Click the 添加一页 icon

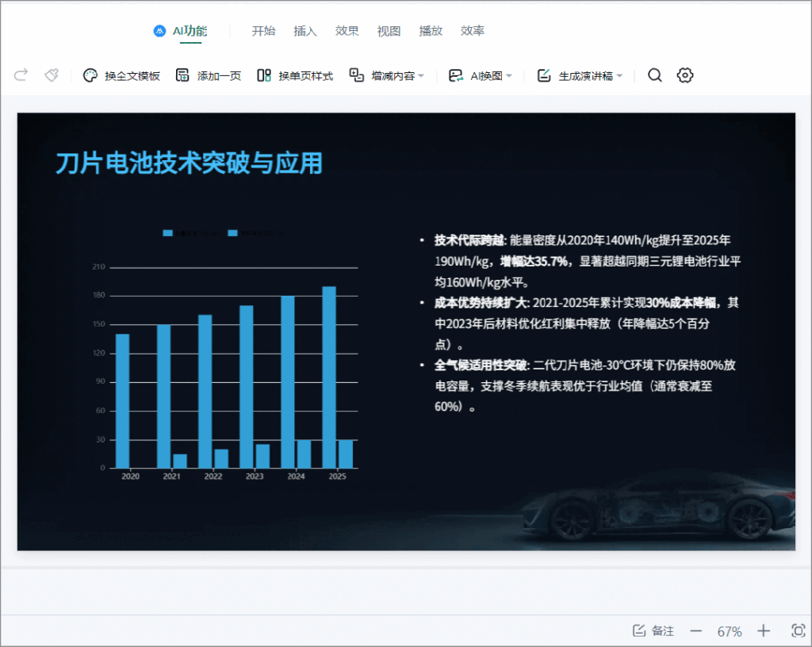[x=182, y=75]
